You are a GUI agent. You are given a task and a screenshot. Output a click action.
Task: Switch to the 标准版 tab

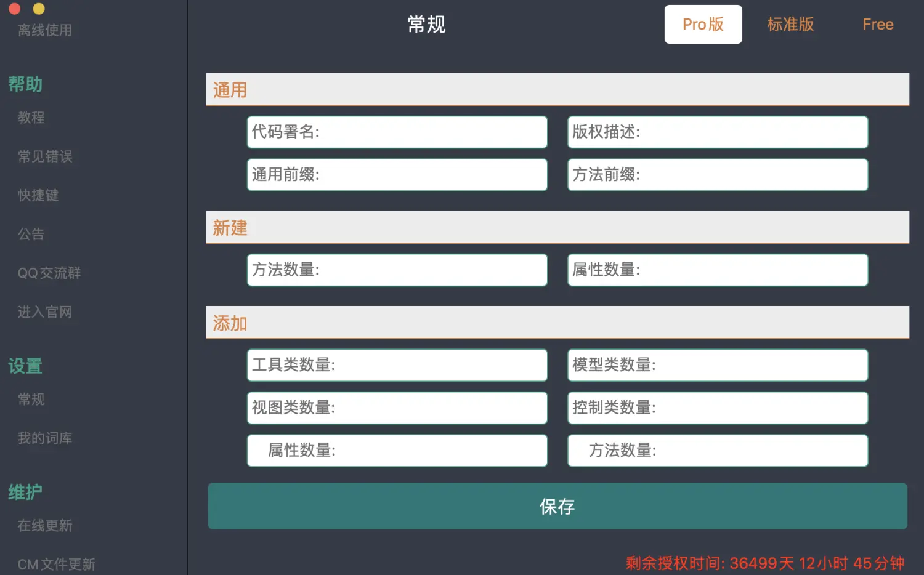[790, 25]
